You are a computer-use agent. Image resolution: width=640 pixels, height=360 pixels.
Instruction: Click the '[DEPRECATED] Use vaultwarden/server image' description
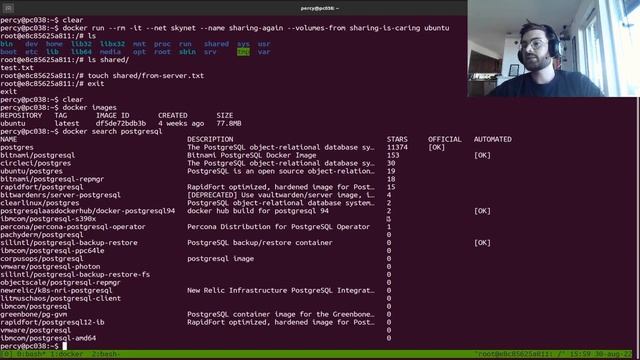tap(281, 195)
